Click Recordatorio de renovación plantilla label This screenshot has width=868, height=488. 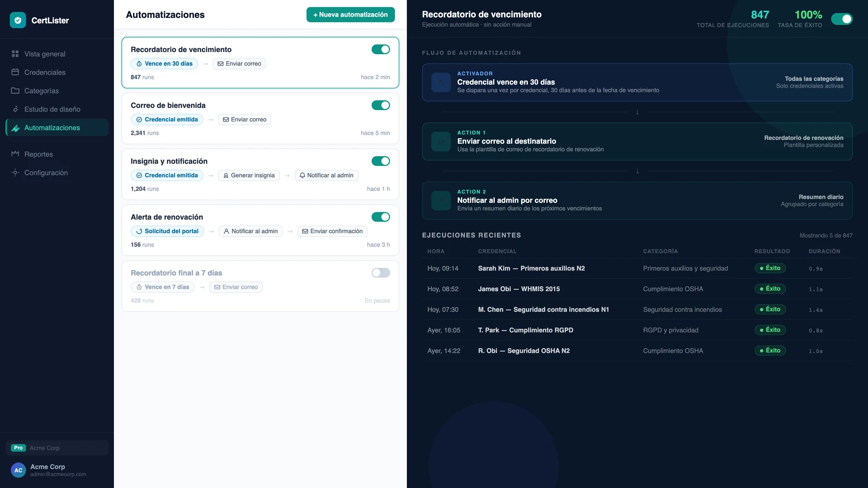coord(803,138)
